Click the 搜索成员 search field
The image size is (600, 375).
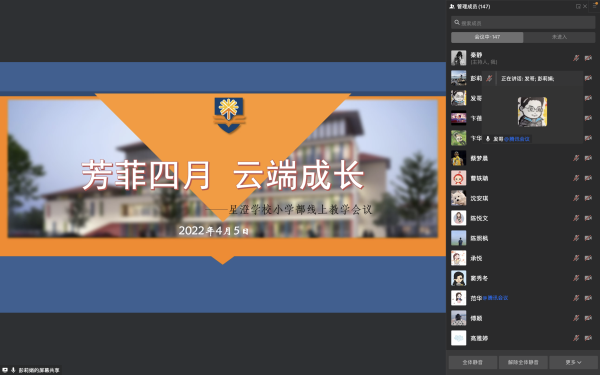pyautogui.click(x=523, y=23)
